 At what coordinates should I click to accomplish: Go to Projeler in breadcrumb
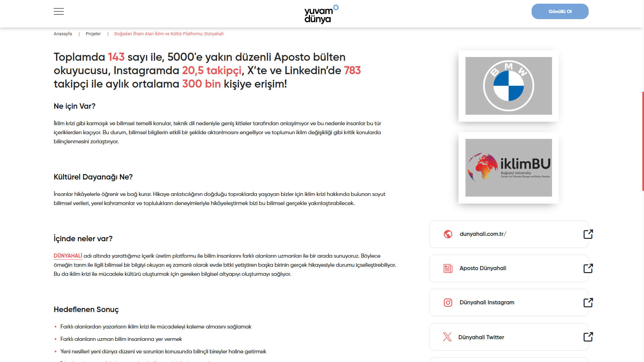93,34
